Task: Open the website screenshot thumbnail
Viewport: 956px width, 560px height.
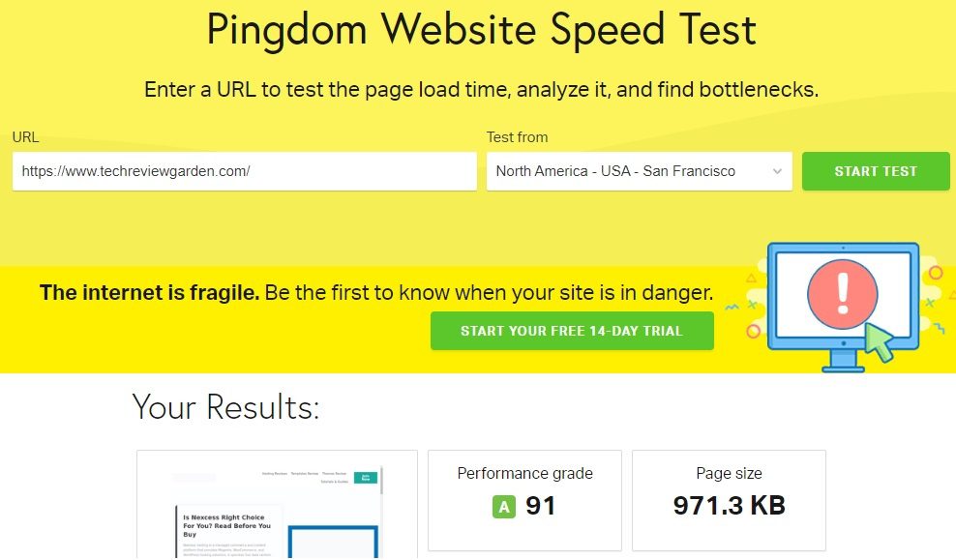Action: (278, 505)
